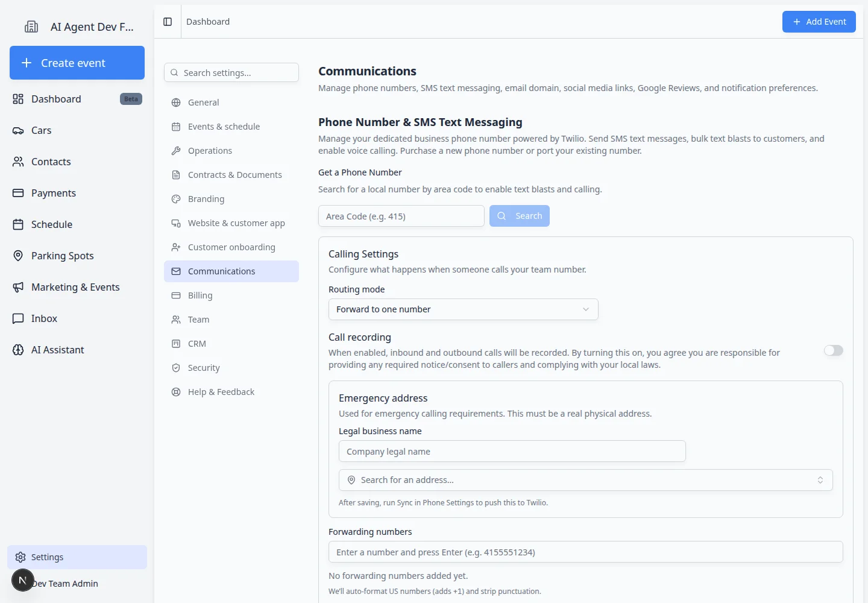Open the Routing mode dropdown

pyautogui.click(x=463, y=309)
